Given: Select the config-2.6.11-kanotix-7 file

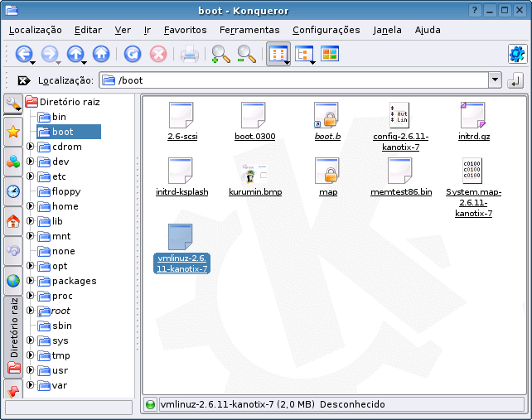Looking at the screenshot, I should (x=401, y=127).
